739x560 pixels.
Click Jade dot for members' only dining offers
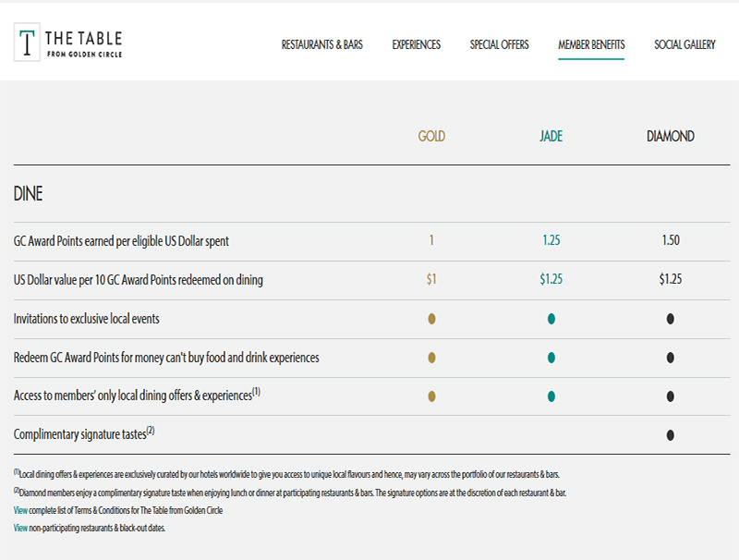[x=551, y=396]
